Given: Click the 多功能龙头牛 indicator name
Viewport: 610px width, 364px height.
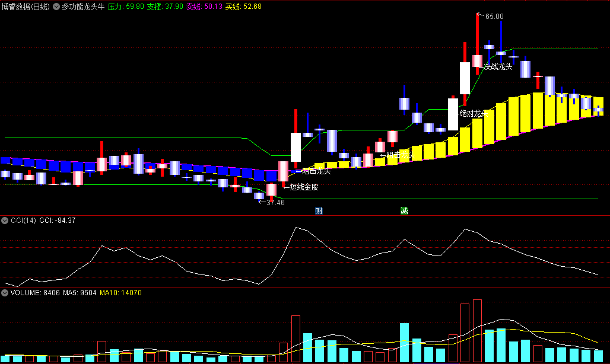Looking at the screenshot, I should (83, 7).
